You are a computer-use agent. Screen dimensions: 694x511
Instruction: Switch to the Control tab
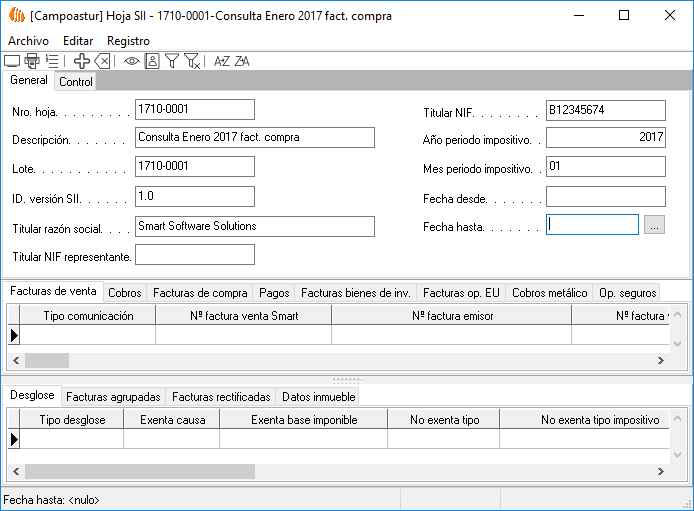[76, 82]
